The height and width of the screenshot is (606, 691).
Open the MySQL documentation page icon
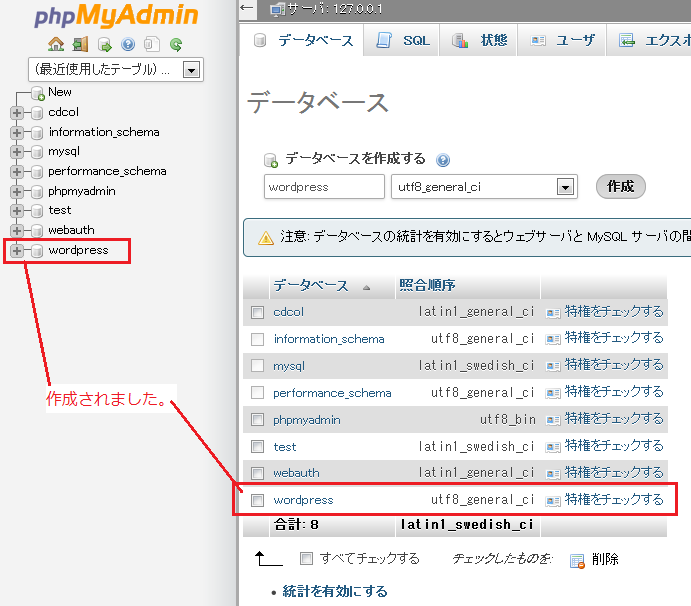pos(152,44)
